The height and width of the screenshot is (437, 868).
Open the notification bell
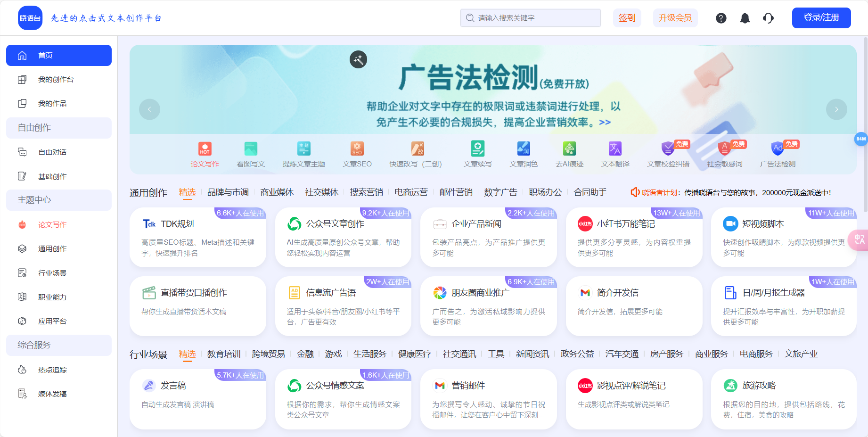click(x=745, y=17)
